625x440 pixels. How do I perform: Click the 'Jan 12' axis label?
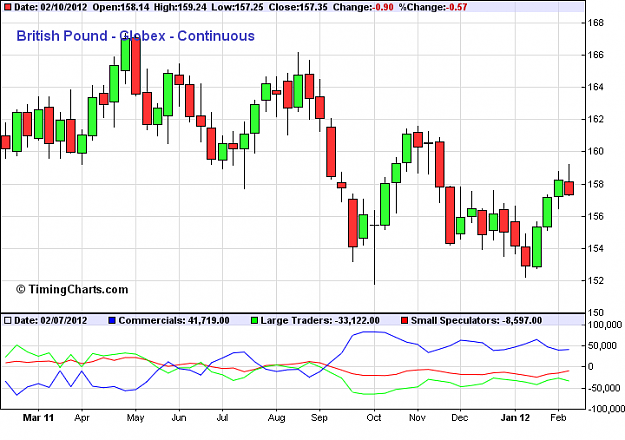[x=515, y=418]
